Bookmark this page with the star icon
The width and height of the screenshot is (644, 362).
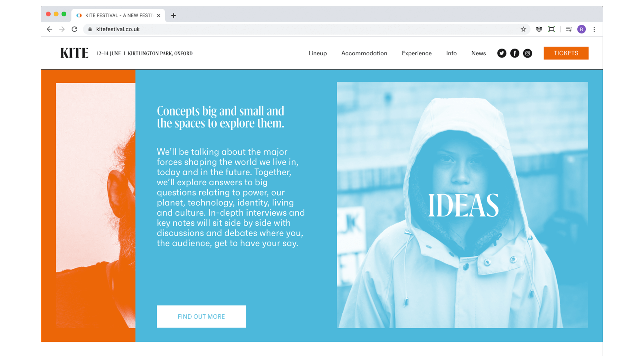pos(523,29)
